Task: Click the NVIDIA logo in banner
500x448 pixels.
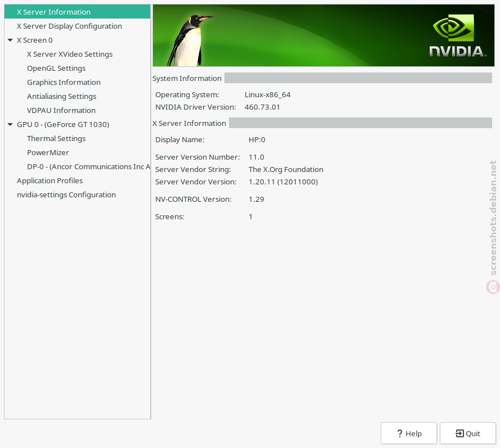Action: click(458, 35)
